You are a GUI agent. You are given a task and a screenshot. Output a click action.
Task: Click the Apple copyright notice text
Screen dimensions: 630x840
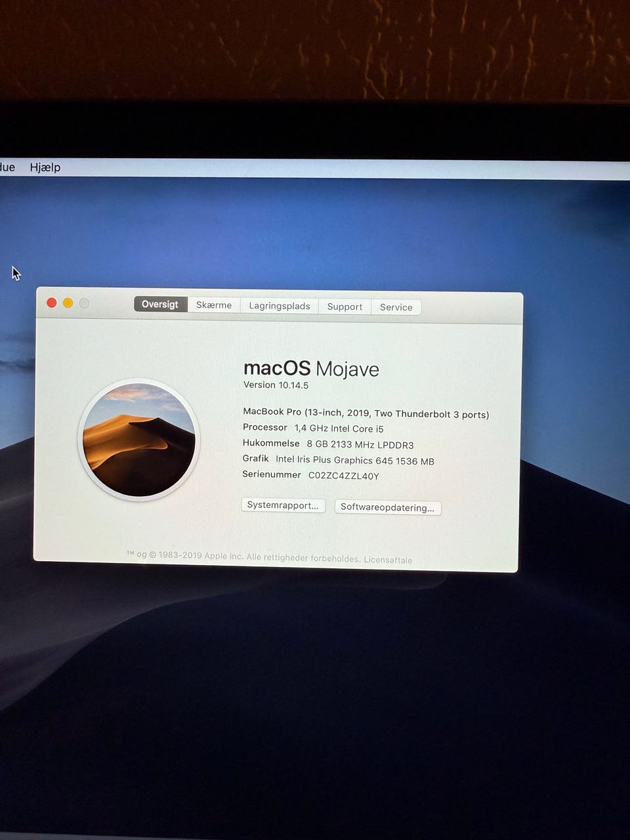pos(243,556)
